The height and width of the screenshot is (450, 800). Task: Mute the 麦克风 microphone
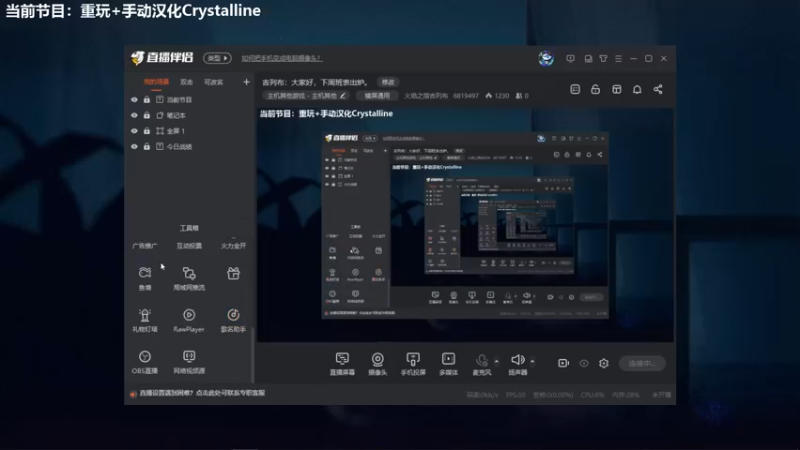pos(482,364)
